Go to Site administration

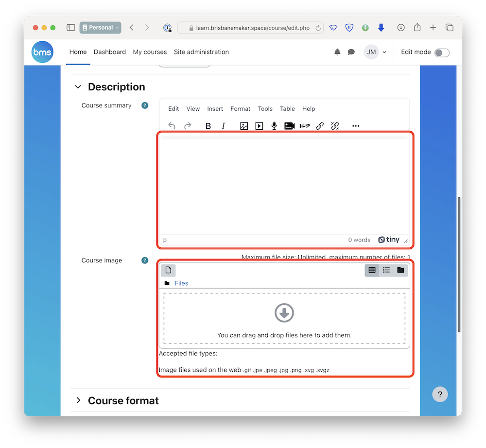click(201, 52)
